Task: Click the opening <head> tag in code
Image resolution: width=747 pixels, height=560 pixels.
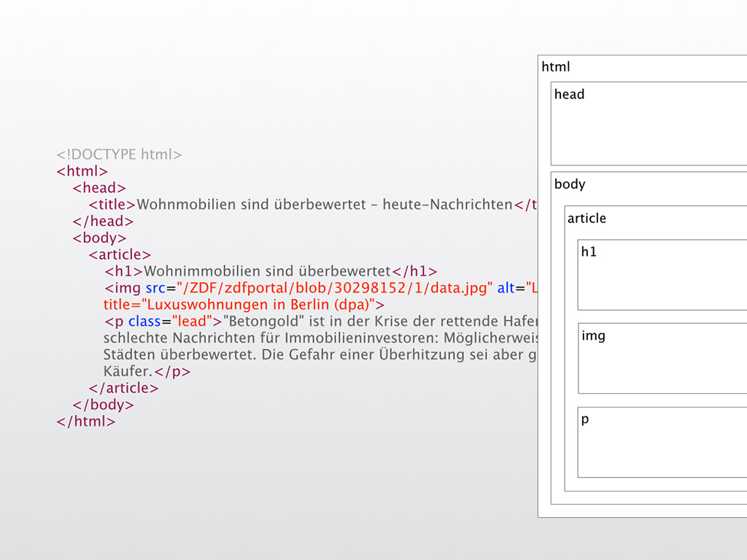Action: [99, 188]
